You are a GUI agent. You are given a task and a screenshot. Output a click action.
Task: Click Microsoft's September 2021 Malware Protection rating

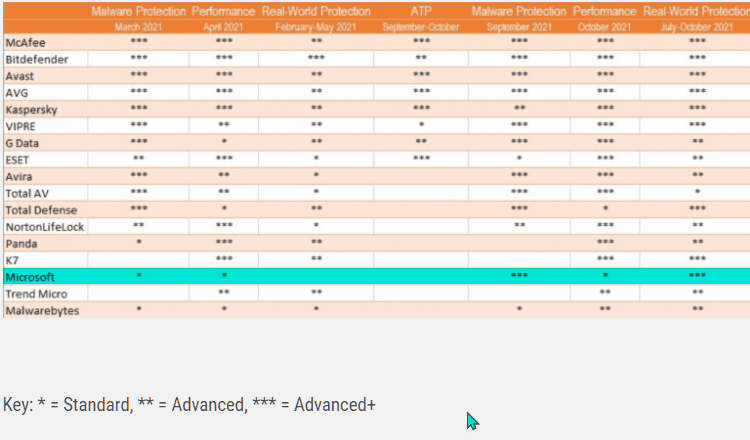pos(519,275)
